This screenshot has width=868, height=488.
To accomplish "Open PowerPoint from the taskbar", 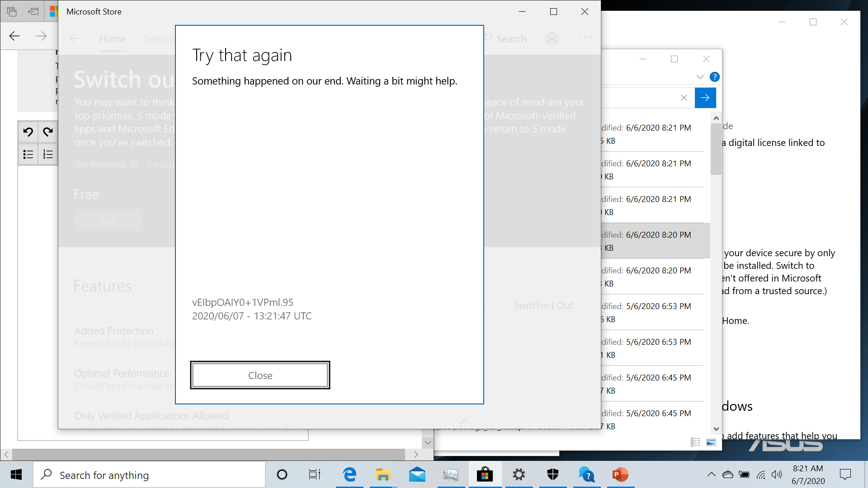I will [x=621, y=474].
